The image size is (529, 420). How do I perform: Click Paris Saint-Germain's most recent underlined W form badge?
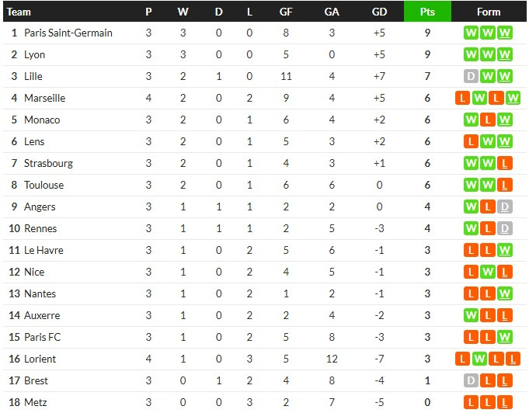(x=504, y=33)
